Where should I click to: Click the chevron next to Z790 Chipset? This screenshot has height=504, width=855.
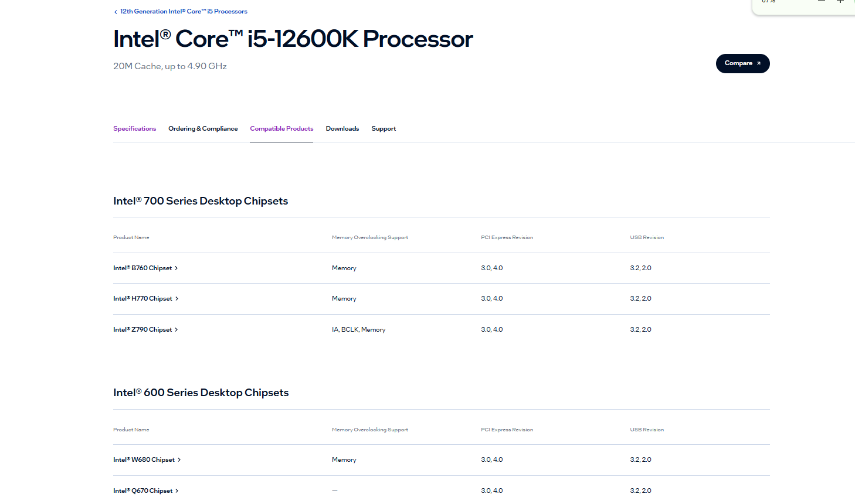[177, 329]
